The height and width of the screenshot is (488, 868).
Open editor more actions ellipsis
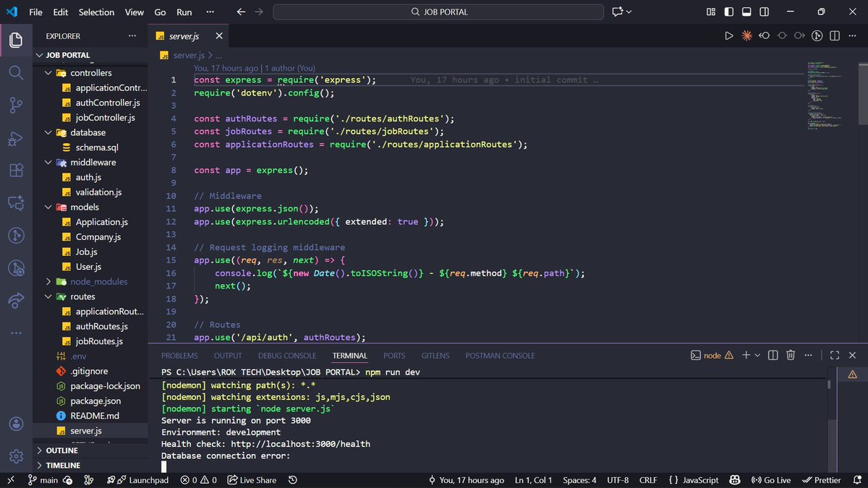point(852,35)
